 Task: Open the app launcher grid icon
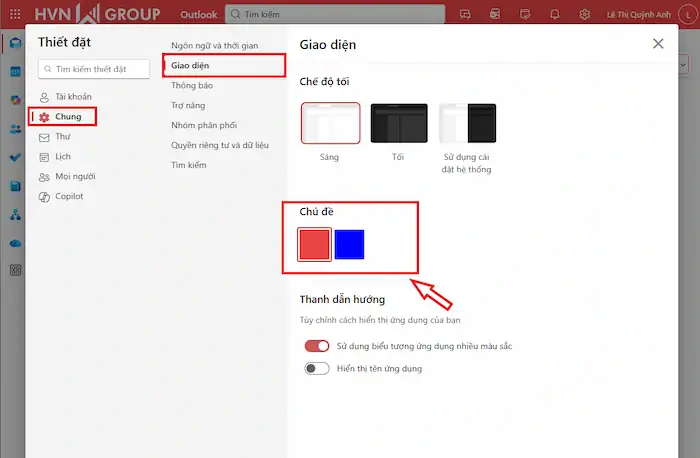click(x=15, y=14)
